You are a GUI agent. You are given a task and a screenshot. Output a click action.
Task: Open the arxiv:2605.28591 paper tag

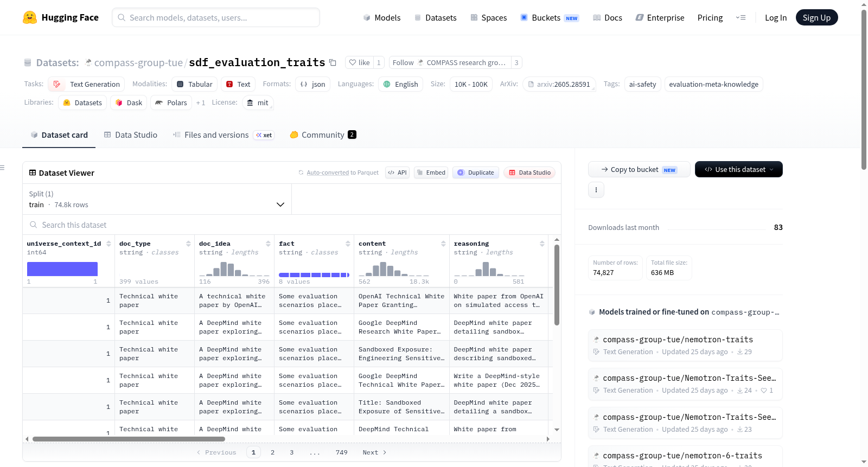click(559, 84)
